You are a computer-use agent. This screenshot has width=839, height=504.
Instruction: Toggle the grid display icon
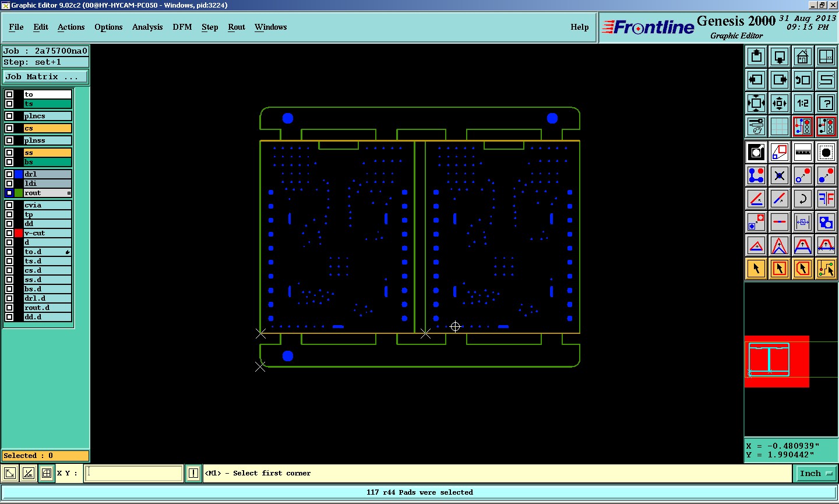[x=780, y=126]
